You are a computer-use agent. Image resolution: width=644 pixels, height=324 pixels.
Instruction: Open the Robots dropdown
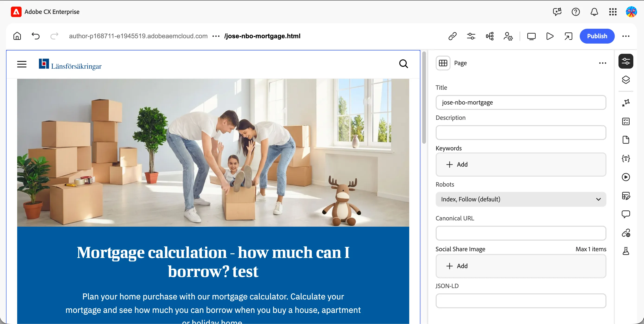[521, 199]
